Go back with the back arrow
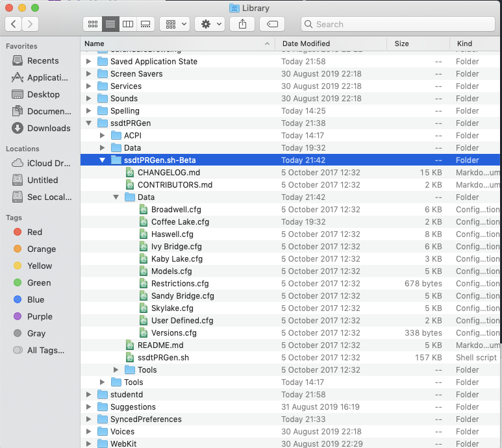Image resolution: width=502 pixels, height=448 pixels. pos(14,24)
